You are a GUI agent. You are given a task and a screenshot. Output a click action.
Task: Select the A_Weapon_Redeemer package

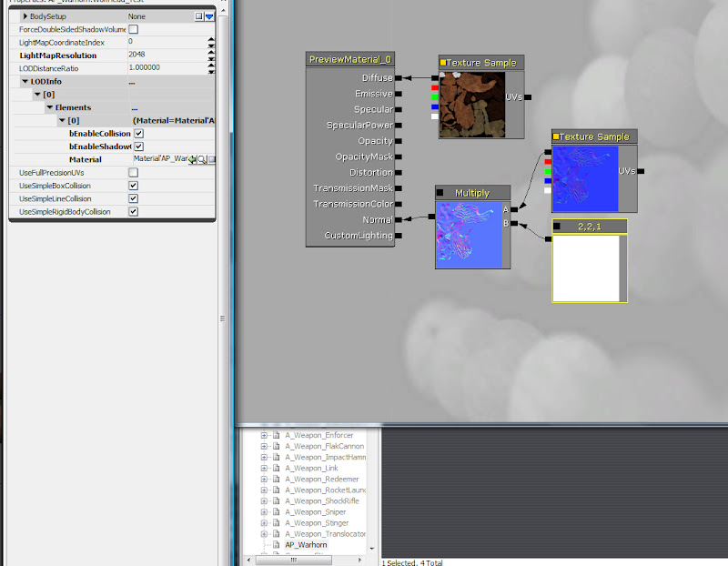click(322, 480)
